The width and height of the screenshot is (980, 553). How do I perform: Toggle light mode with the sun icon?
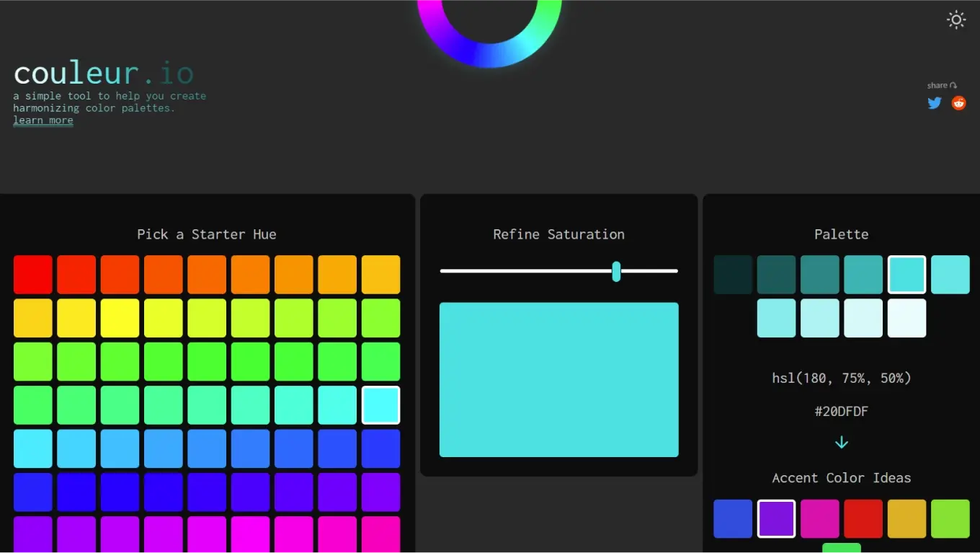coord(955,20)
